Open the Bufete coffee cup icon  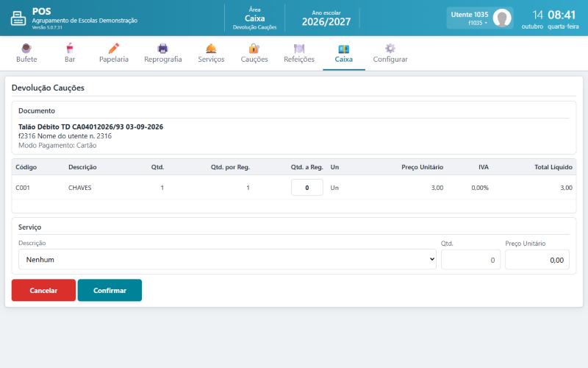pyautogui.click(x=26, y=48)
